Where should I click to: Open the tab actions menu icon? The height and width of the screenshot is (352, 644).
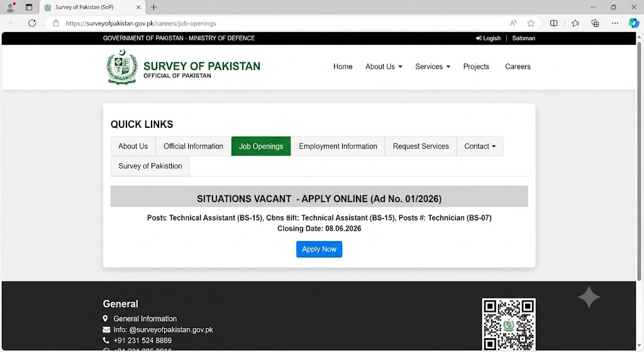(29, 7)
